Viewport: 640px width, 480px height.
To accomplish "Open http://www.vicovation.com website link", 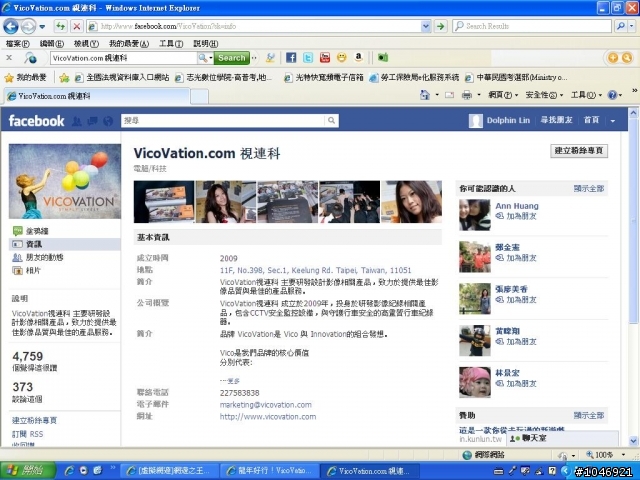I will (x=268, y=417).
